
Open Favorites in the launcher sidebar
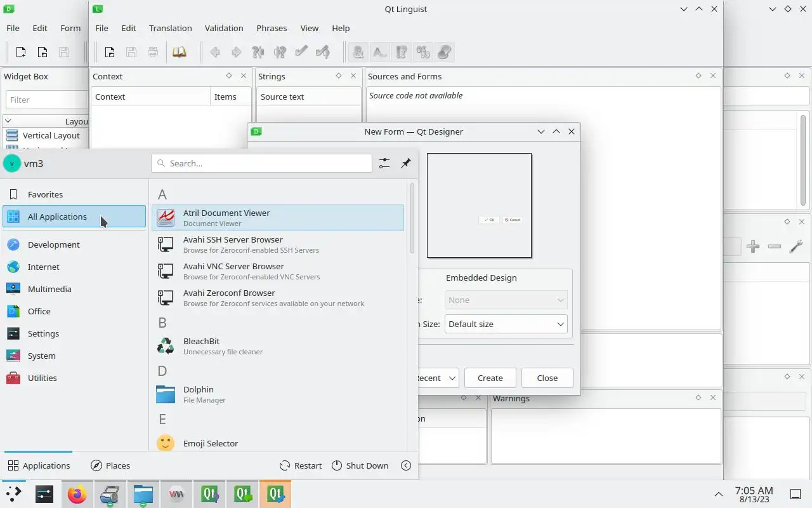[x=74, y=194]
